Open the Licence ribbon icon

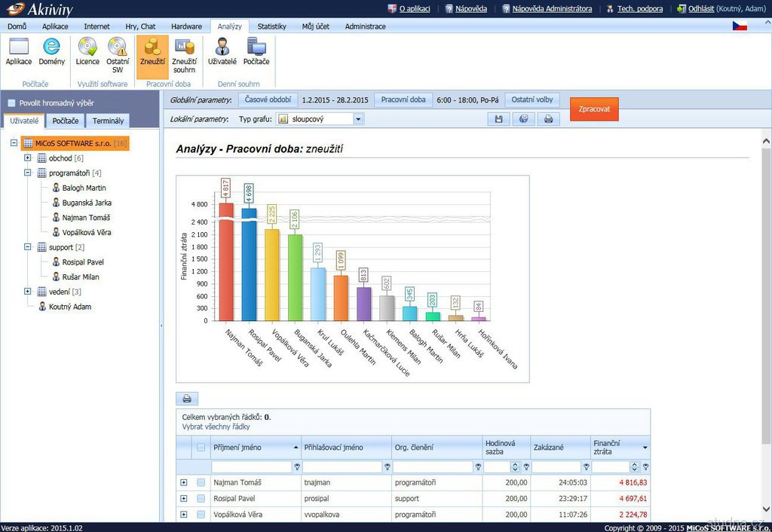pos(87,52)
